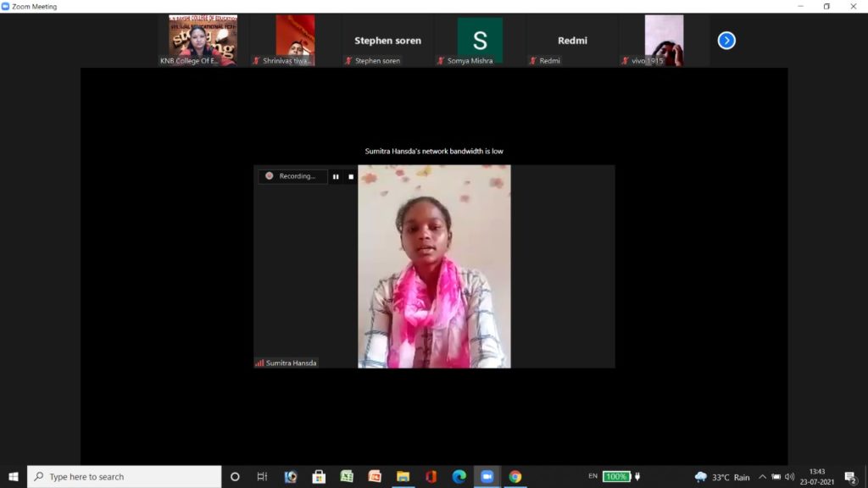Viewport: 868px width, 488px height.
Task: Click the taskbar search box
Action: pos(125,476)
